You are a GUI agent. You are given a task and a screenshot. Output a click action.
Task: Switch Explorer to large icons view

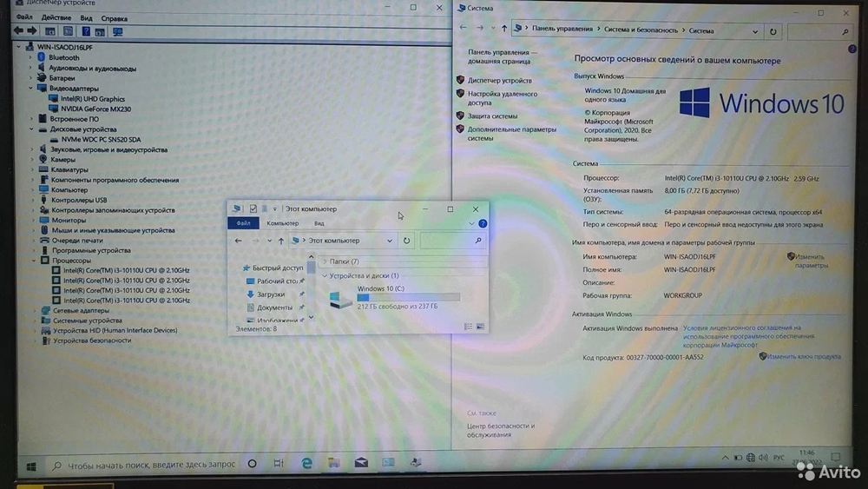(480, 327)
